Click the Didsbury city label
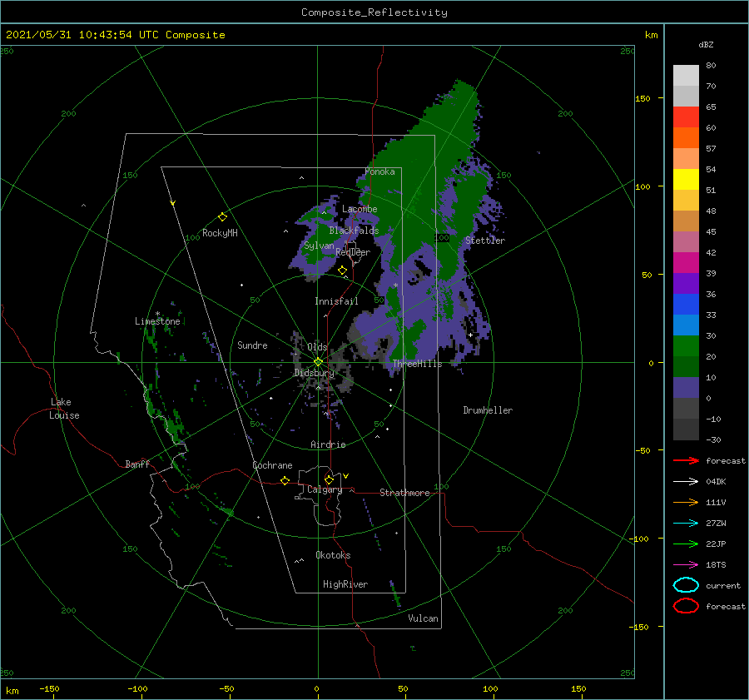Viewport: 749px width, 700px height. pos(315,373)
